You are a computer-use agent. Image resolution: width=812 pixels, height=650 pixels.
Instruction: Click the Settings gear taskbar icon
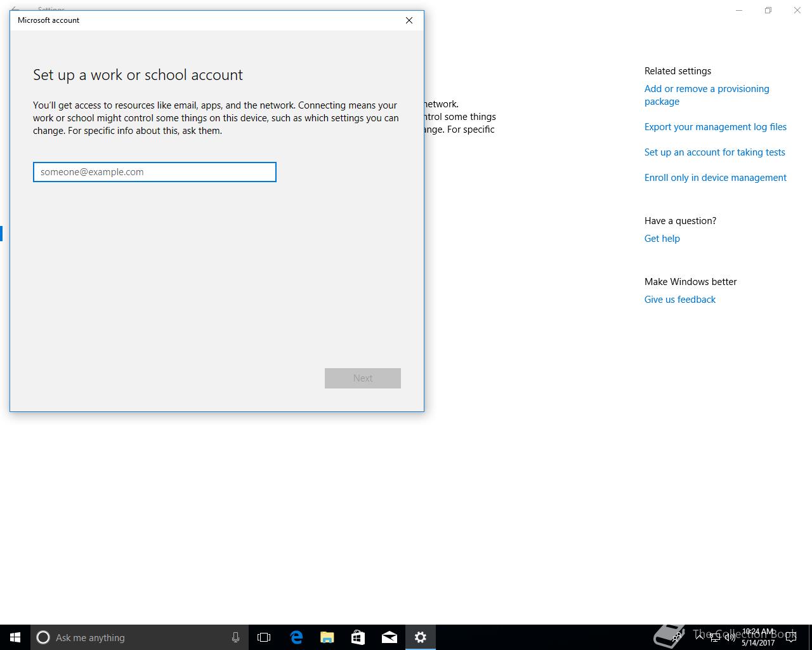pyautogui.click(x=421, y=637)
